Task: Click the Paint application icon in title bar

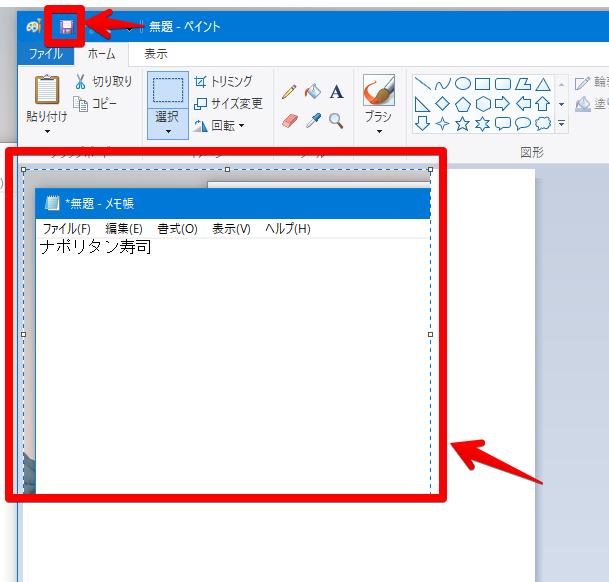Action: (x=34, y=26)
